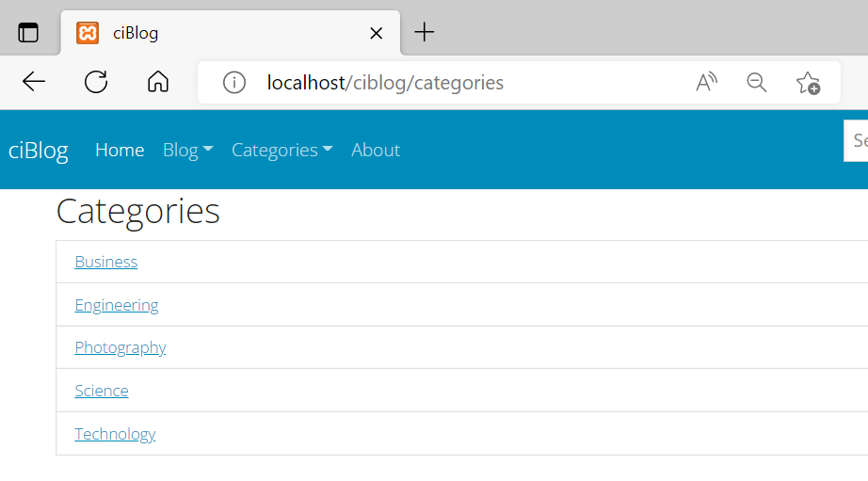868x481 pixels.
Task: Go to browser home page icon
Action: [158, 82]
